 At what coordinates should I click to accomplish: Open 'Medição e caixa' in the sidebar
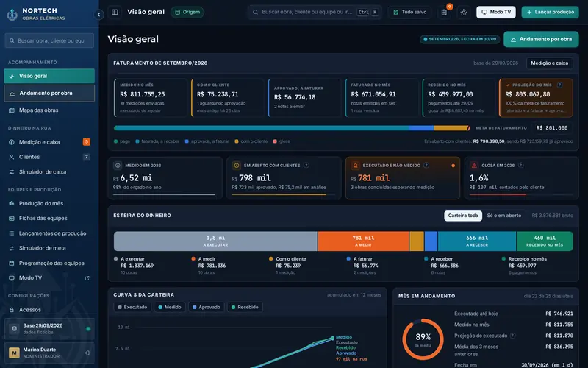pyautogui.click(x=49, y=142)
